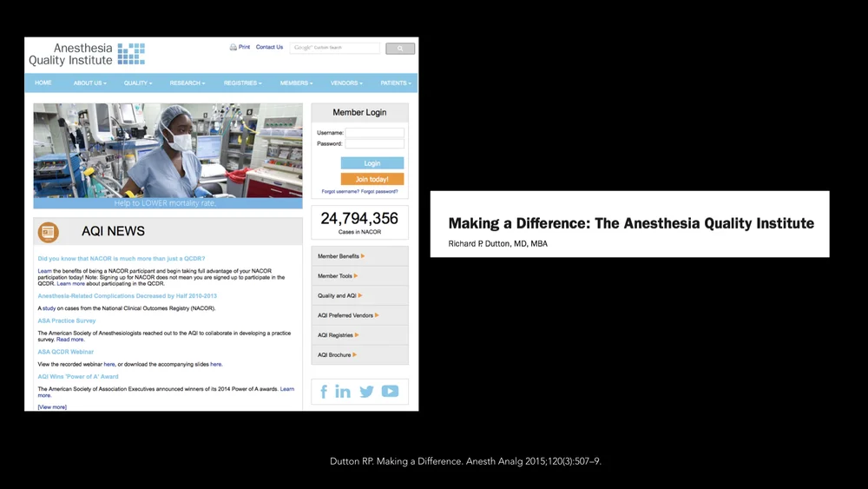Open the LinkedIn social icon

pos(343,392)
